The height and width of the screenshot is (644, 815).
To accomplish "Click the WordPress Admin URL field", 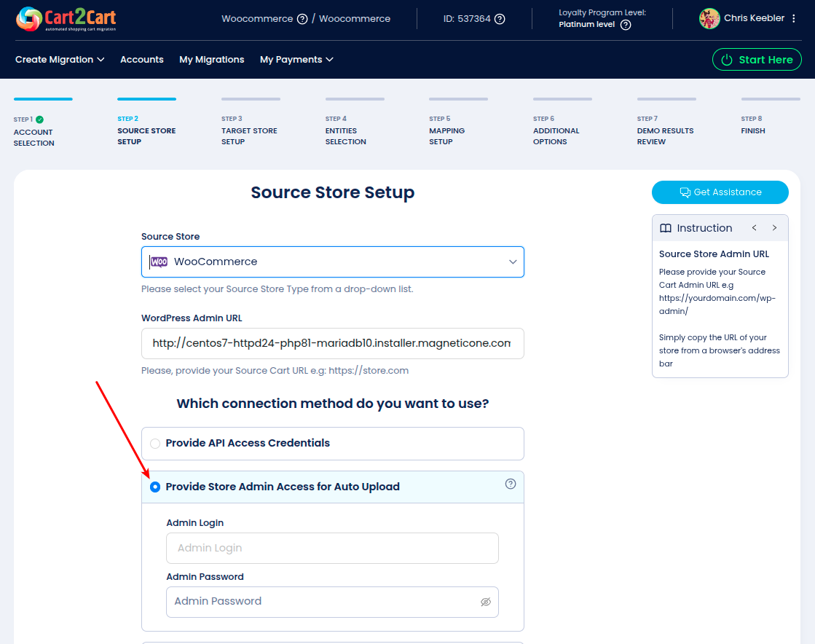I will coord(332,343).
